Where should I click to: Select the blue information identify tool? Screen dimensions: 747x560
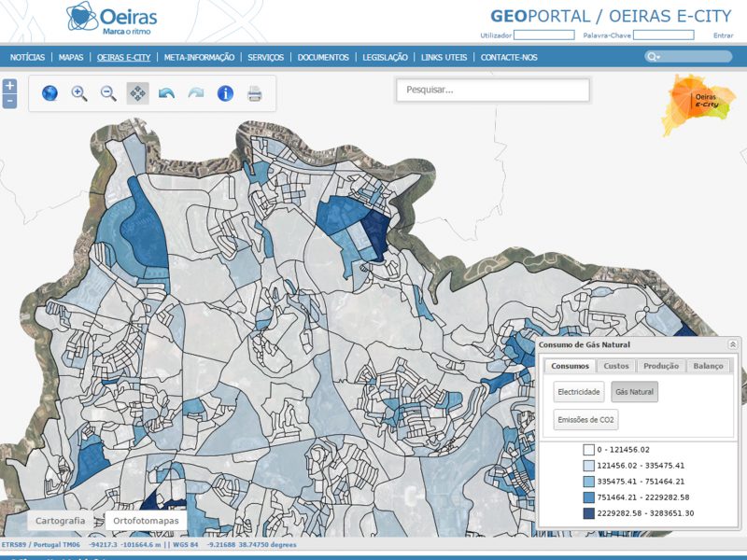click(x=225, y=93)
